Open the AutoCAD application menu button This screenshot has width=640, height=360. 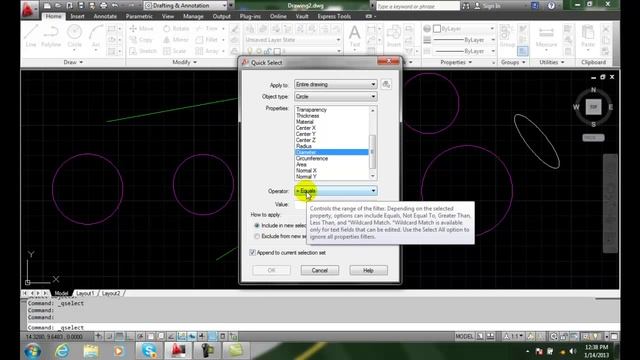click(x=28, y=9)
